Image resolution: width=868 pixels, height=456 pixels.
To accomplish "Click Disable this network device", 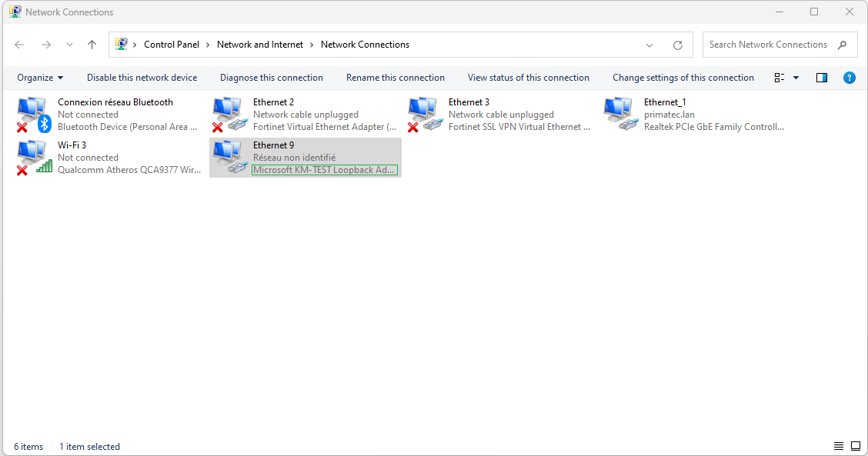I will [x=142, y=78].
